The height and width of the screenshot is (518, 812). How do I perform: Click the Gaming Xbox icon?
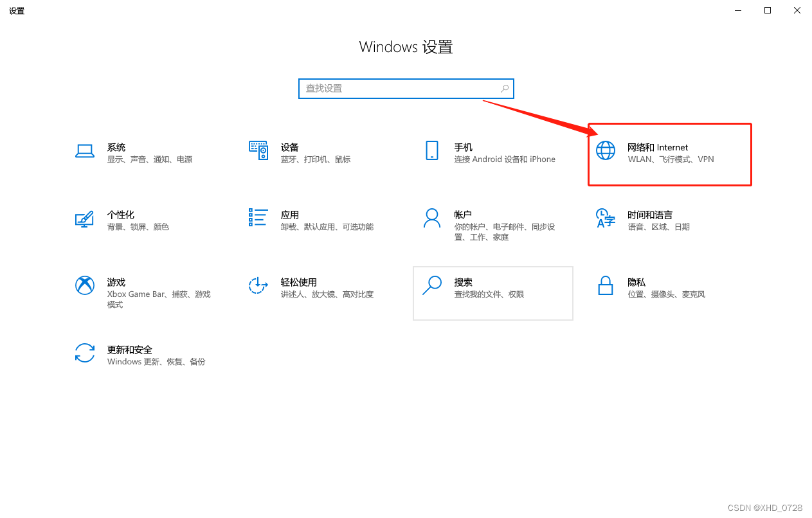[85, 285]
